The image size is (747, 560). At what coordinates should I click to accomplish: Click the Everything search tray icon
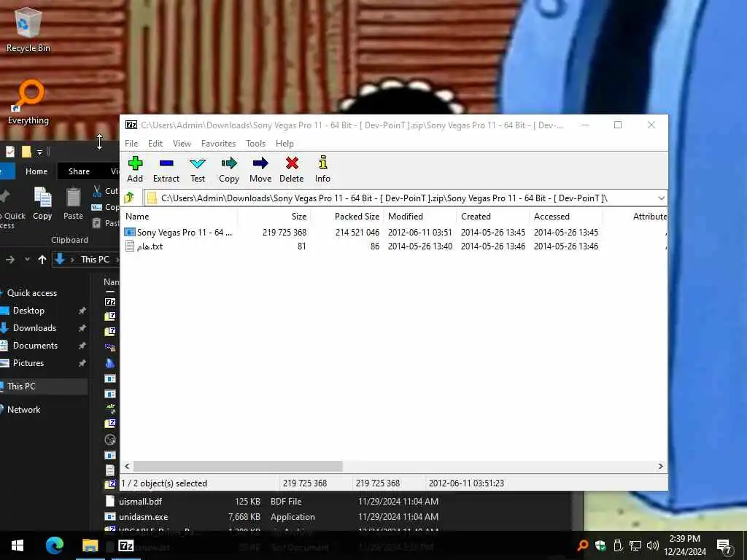[583, 545]
